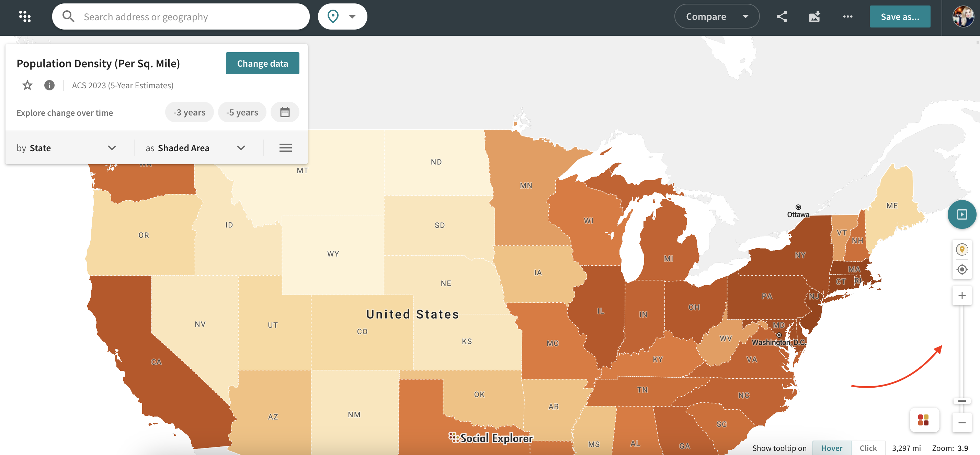Viewport: 980px width, 455px height.
Task: Open the data info icon
Action: point(49,85)
